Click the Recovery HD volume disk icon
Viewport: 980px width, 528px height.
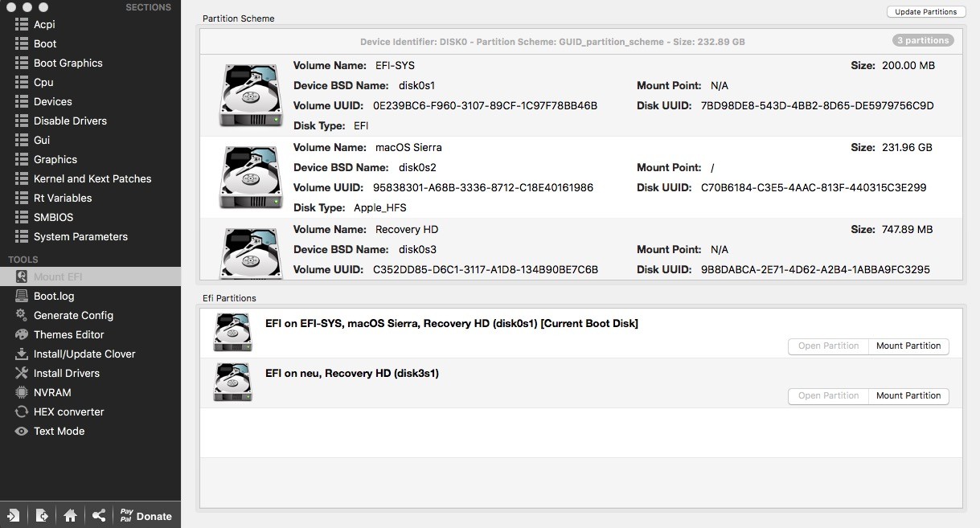[x=251, y=253]
